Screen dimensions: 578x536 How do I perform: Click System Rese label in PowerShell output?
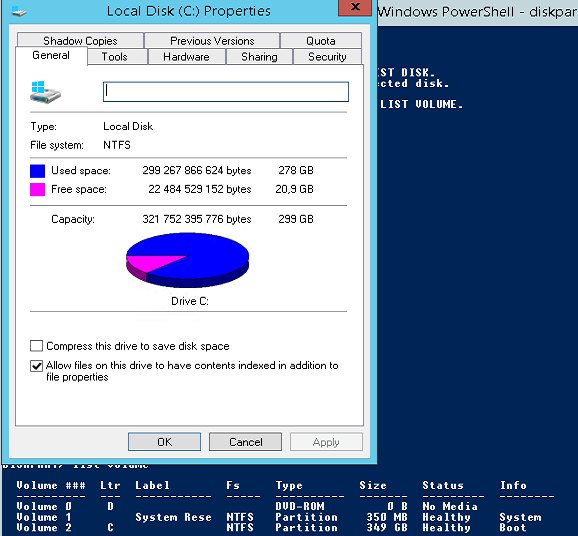pos(173,517)
